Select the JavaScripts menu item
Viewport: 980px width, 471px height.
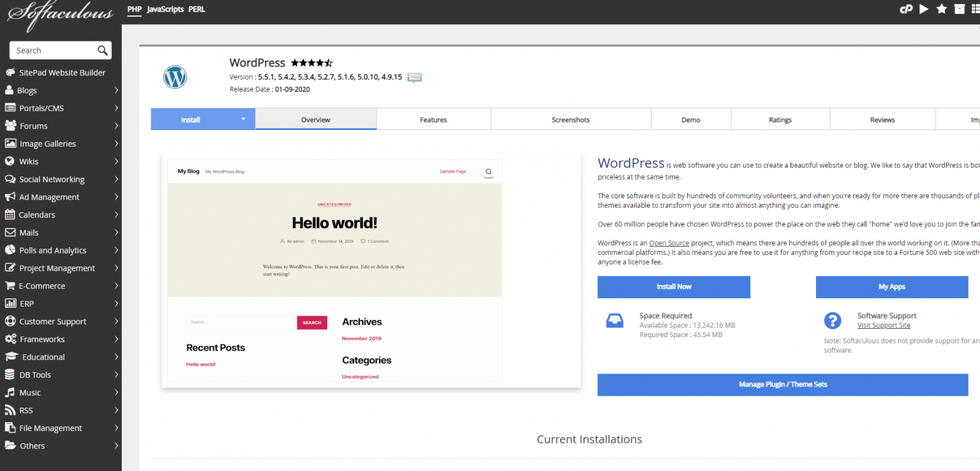165,10
